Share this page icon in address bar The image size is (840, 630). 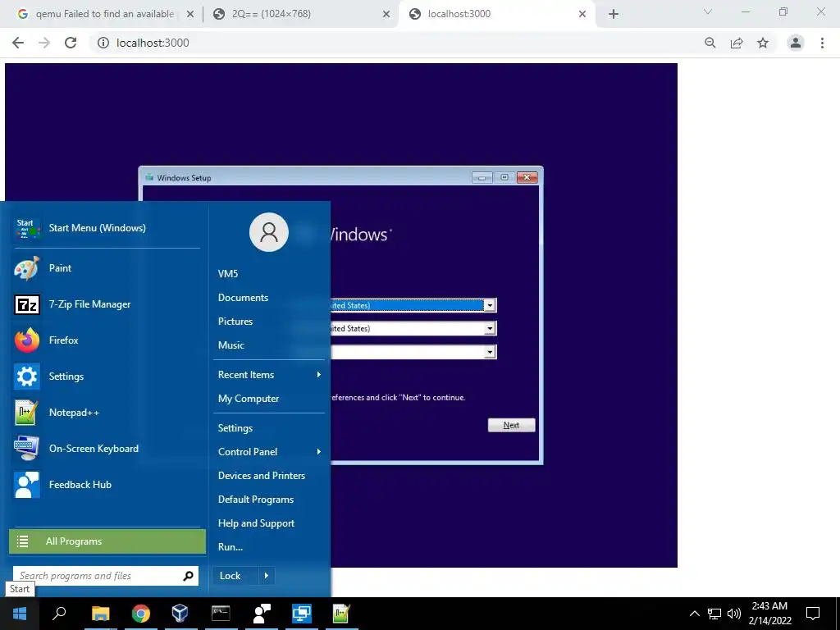pyautogui.click(x=737, y=43)
